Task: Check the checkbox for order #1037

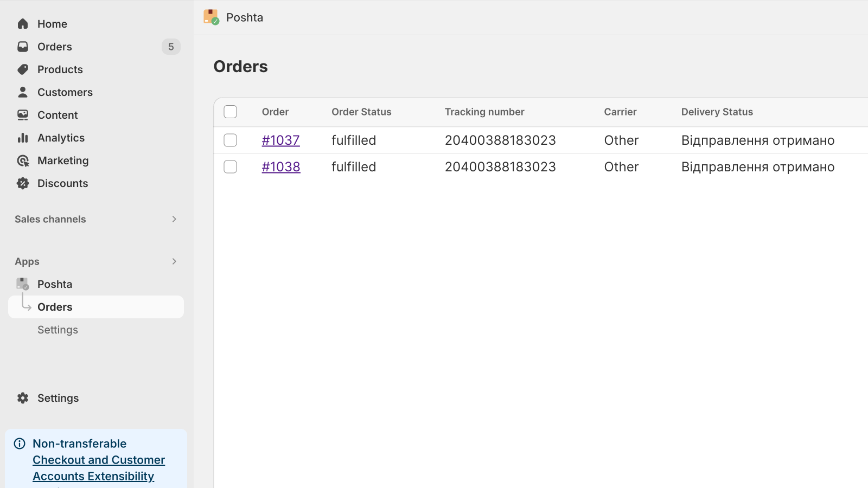Action: tap(230, 139)
